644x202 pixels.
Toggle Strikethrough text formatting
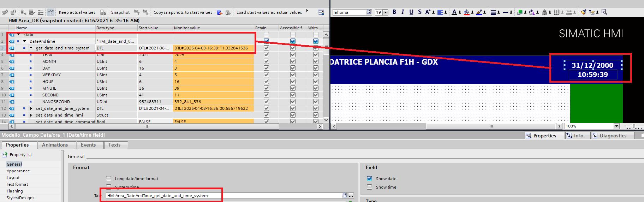click(x=420, y=12)
